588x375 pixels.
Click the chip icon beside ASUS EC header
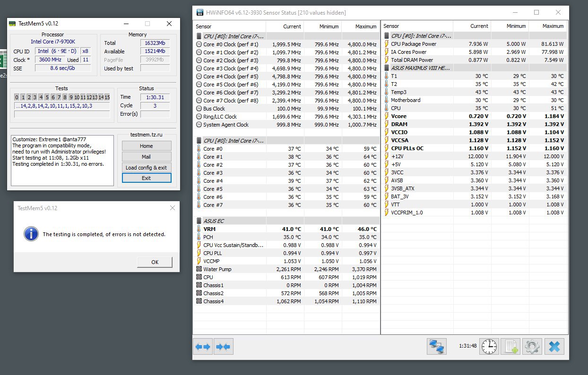(x=199, y=221)
